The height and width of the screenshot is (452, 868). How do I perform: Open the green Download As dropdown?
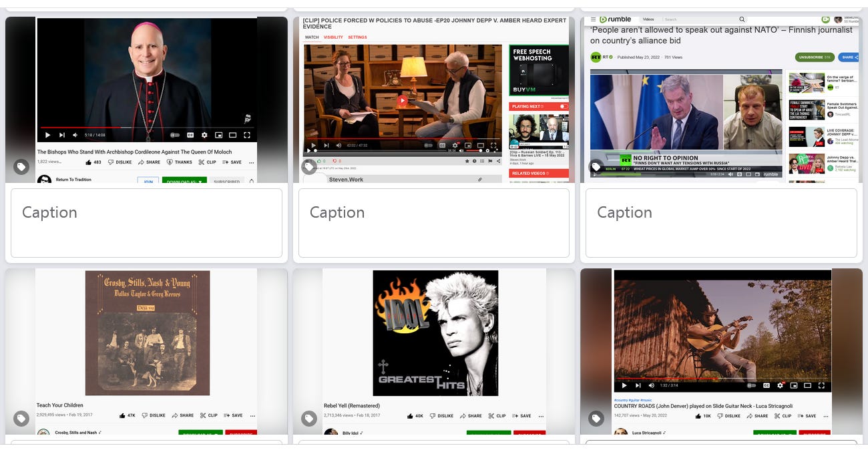184,181
